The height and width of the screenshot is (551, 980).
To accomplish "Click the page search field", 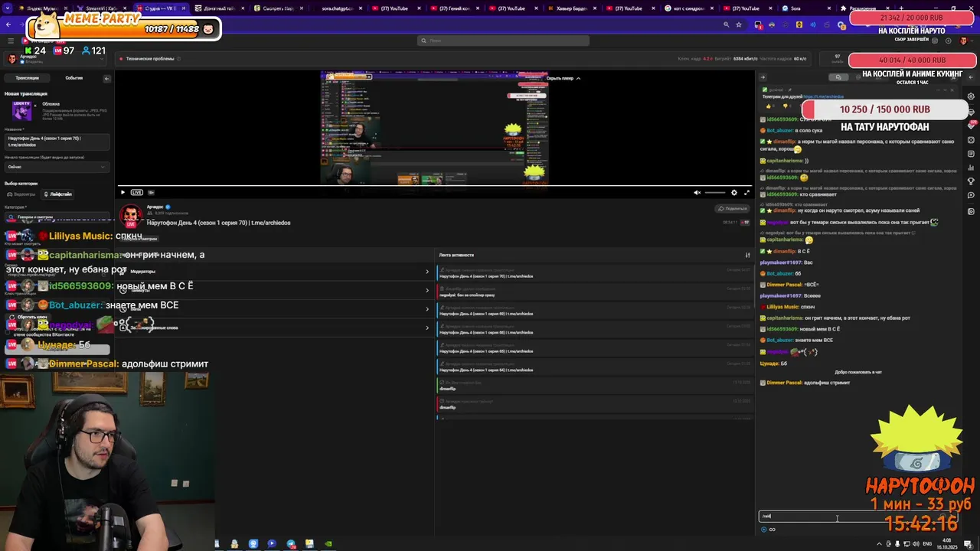I will (x=503, y=41).
